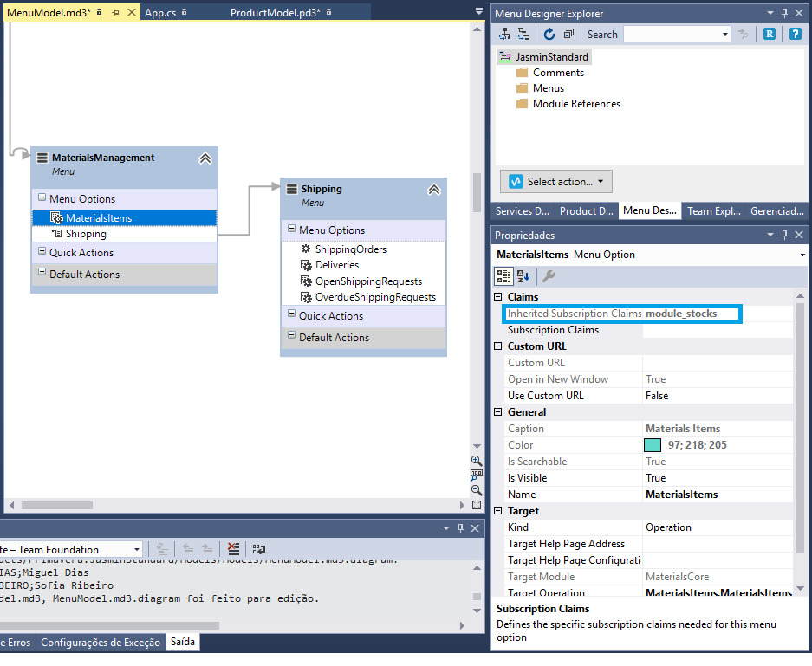
Task: Open the Configurações de Exceção tab
Action: 101,643
